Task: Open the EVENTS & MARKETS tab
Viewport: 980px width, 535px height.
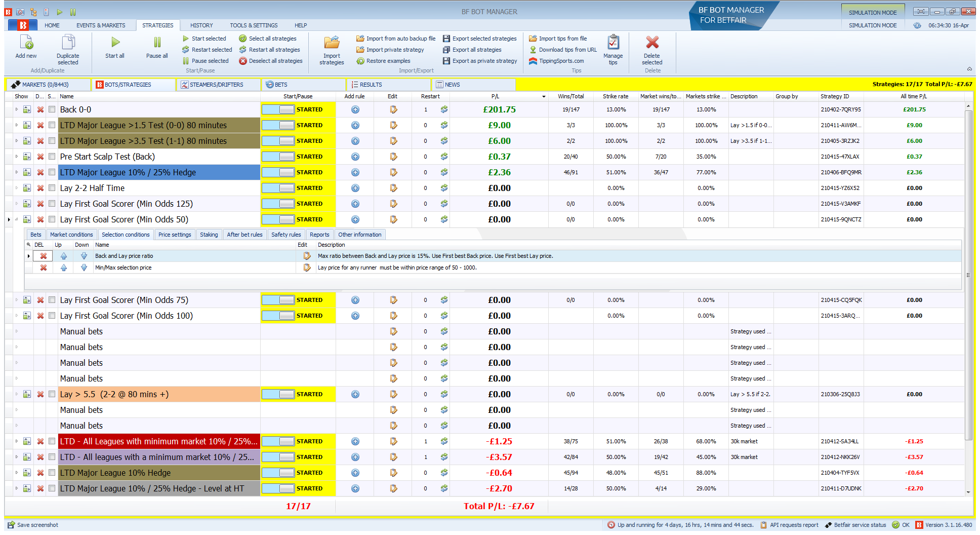Action: 101,25
